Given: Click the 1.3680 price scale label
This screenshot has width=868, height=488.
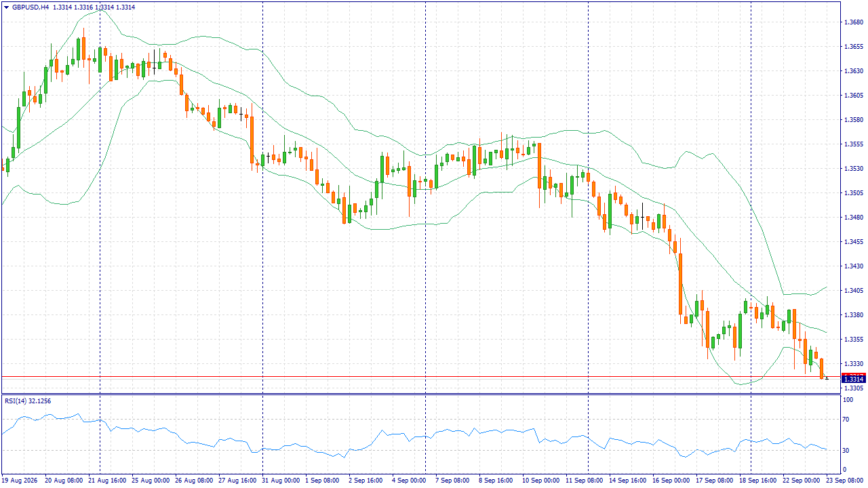Looking at the screenshot, I should coord(854,22).
